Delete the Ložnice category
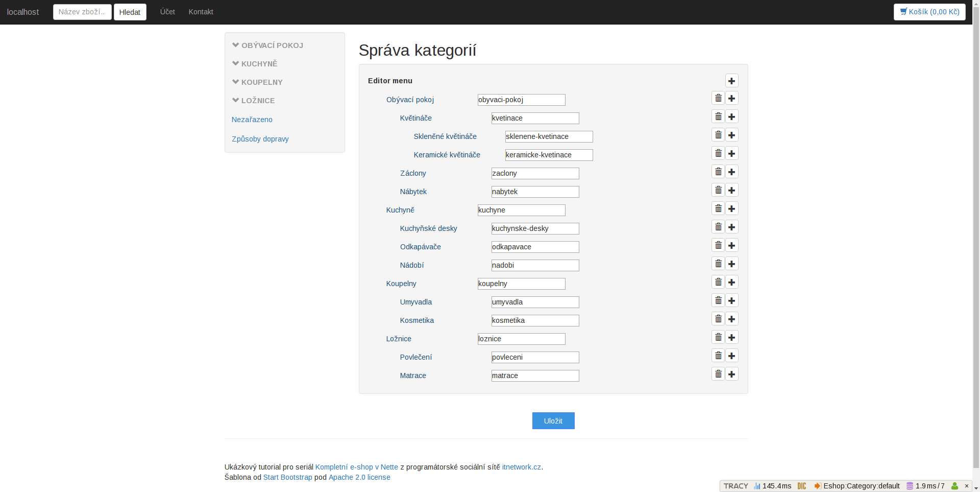Screen dimensions: 980x492 (718, 337)
